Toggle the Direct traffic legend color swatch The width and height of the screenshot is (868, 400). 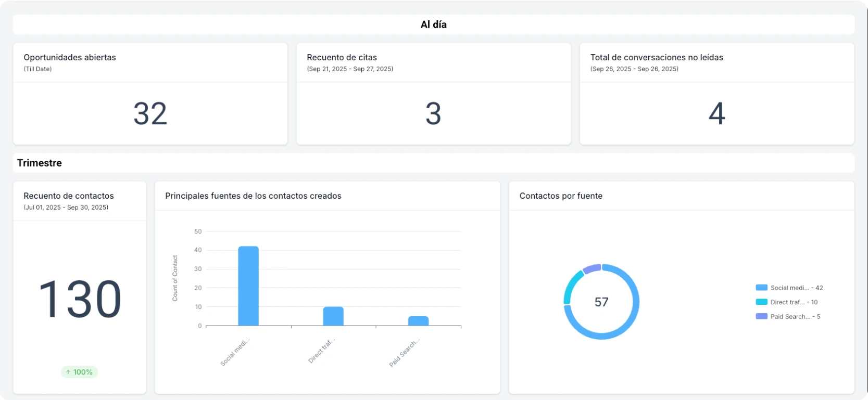[x=761, y=302]
